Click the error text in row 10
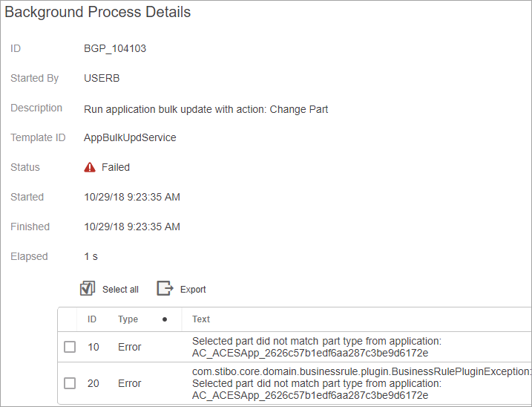Viewport: 532px width, 407px height. [317, 347]
